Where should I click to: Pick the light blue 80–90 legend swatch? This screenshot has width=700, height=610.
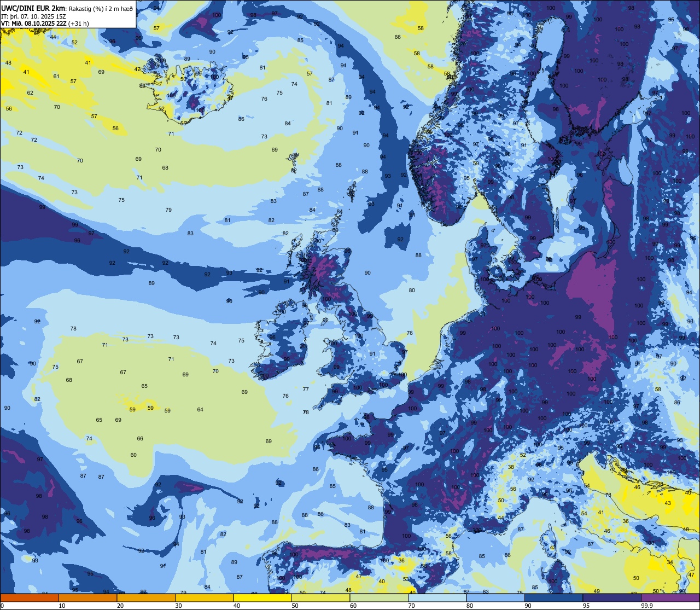pyautogui.click(x=495, y=598)
